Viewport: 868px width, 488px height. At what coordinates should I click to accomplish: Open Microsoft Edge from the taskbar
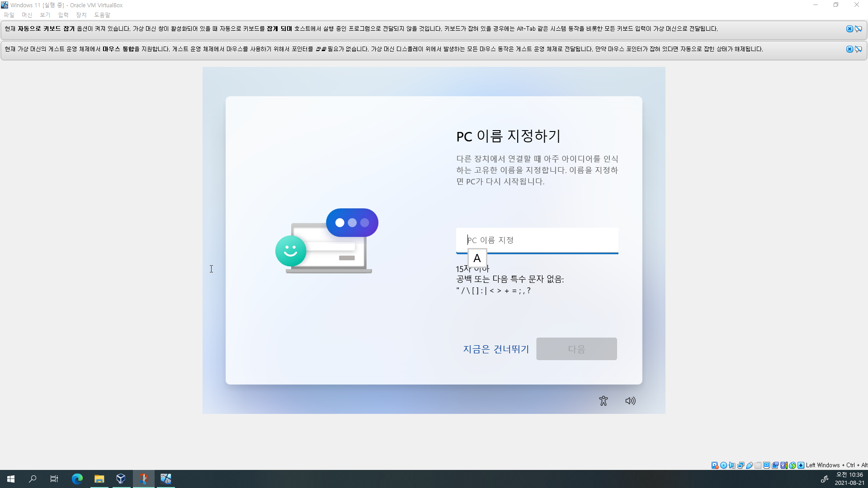tap(77, 479)
